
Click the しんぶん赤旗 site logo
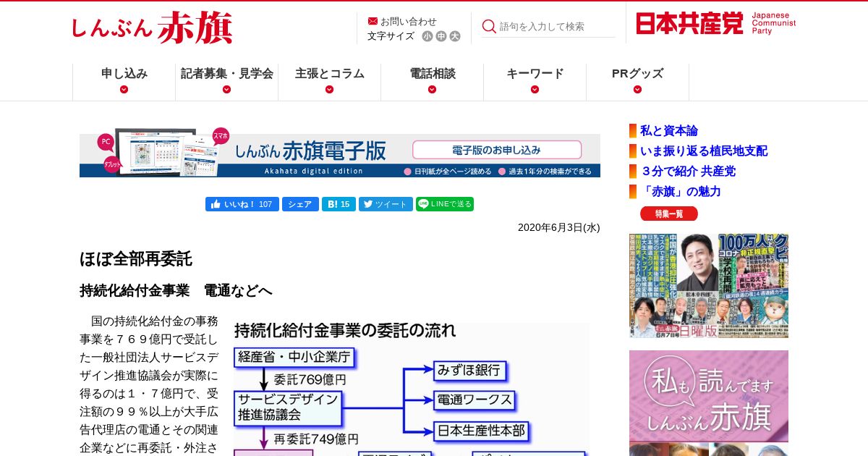(x=152, y=28)
